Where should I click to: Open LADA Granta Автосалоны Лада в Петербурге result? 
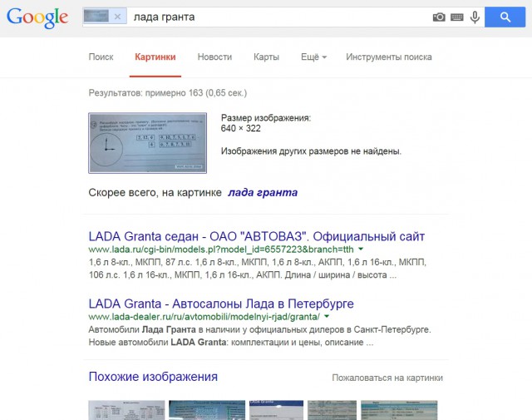221,304
